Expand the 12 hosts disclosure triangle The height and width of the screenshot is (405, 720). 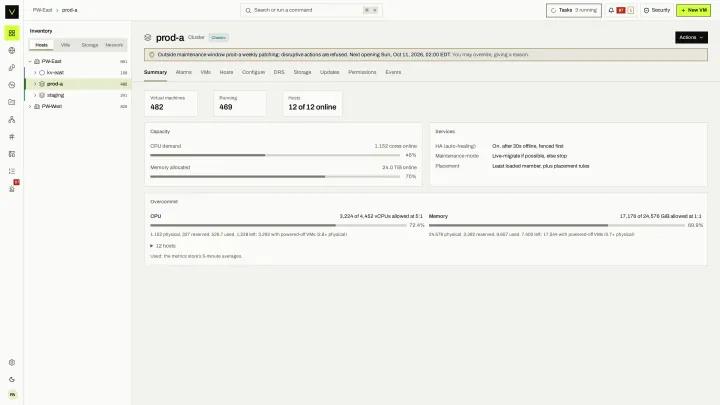tap(152, 246)
